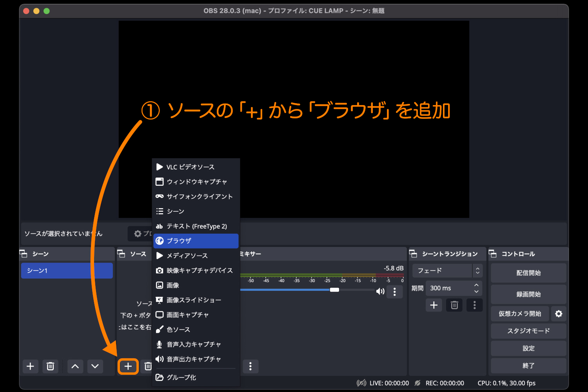The width and height of the screenshot is (588, 392).
Task: Choose ウィンドウキャプチャ source
Action: pos(196,182)
